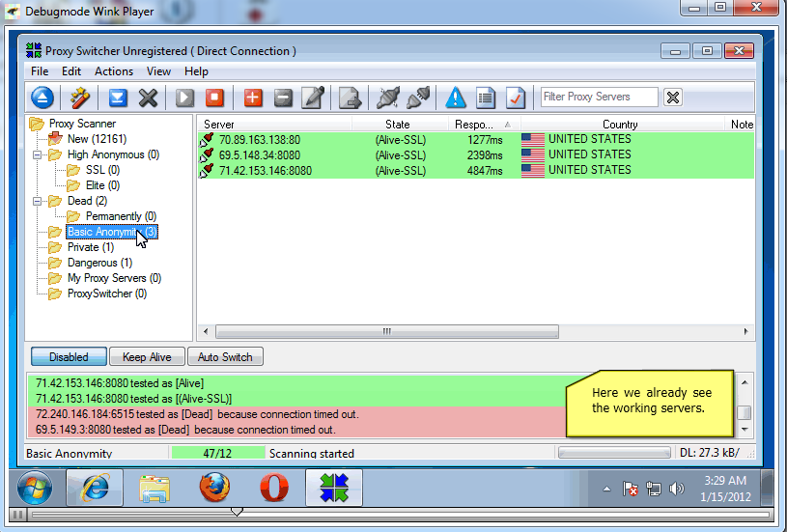Select the ProxySwitcher (0) folder
The width and height of the screenshot is (787, 532).
pyautogui.click(x=107, y=294)
